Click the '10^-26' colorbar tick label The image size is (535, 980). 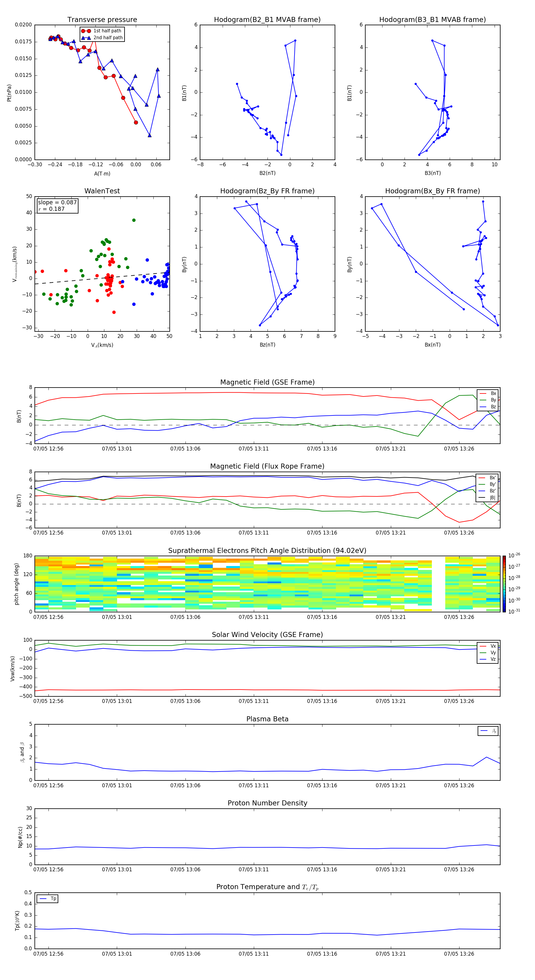coord(514,555)
